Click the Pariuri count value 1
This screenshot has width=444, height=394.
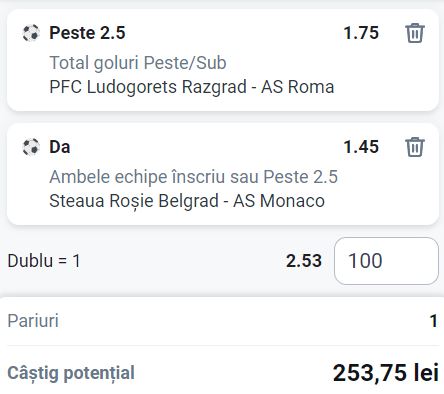click(433, 321)
